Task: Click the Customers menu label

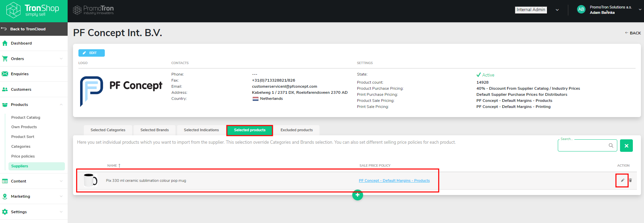Action: tap(21, 89)
